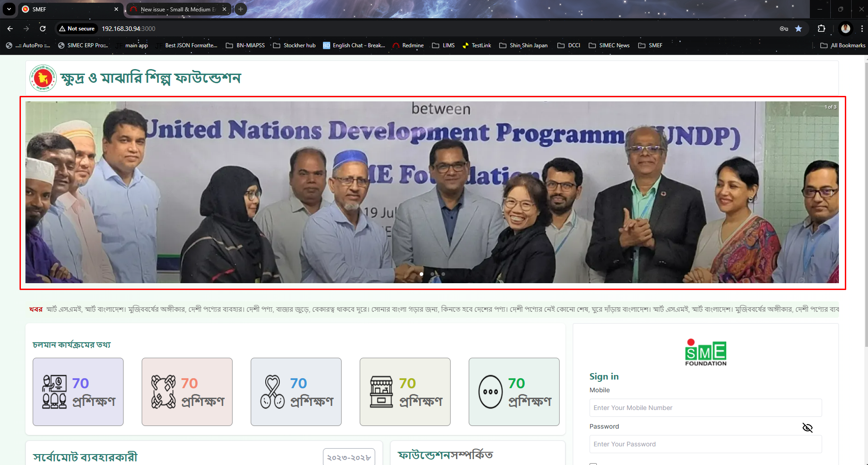Switch to the SMEF tab
This screenshot has height=465, width=868.
pos(70,9)
